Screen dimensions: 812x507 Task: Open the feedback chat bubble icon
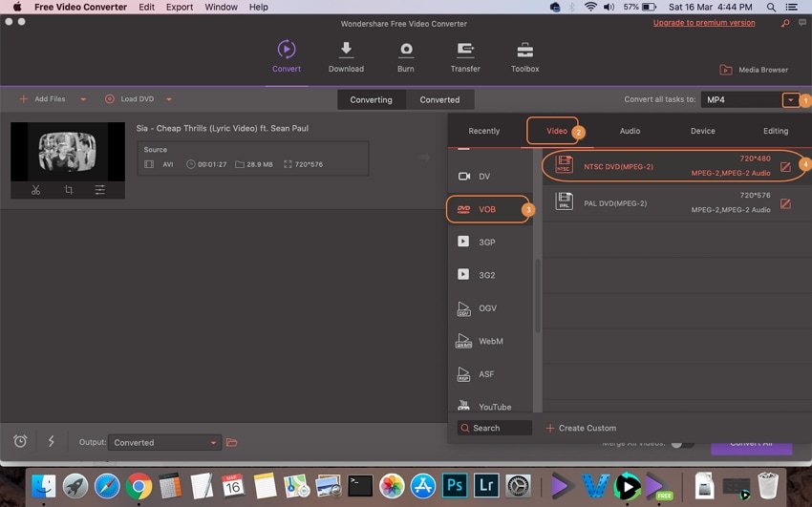point(802,23)
